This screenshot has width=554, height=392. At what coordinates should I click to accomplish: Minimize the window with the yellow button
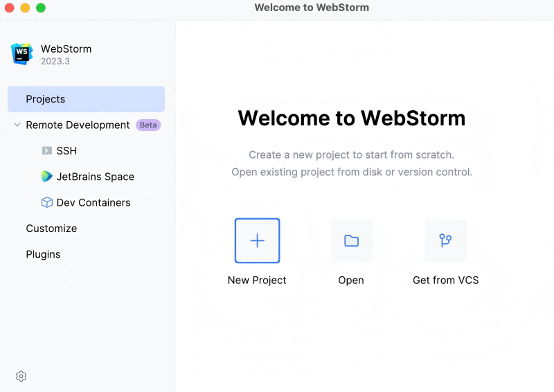point(25,8)
